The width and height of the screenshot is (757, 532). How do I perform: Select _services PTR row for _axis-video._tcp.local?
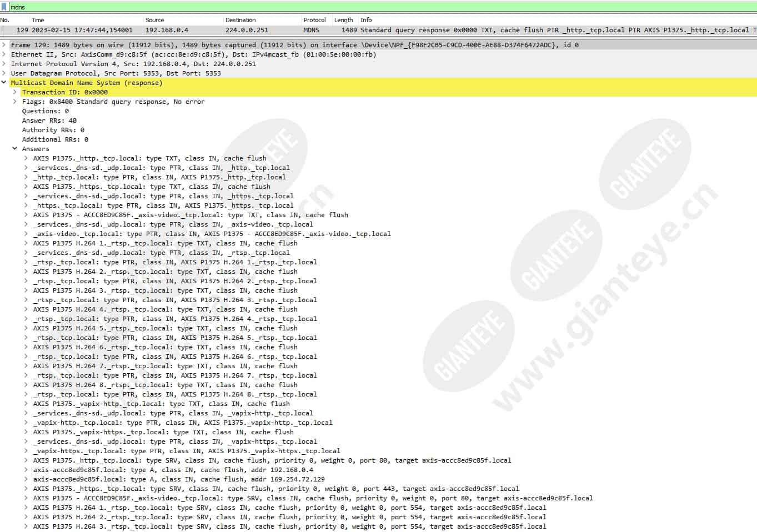(173, 224)
